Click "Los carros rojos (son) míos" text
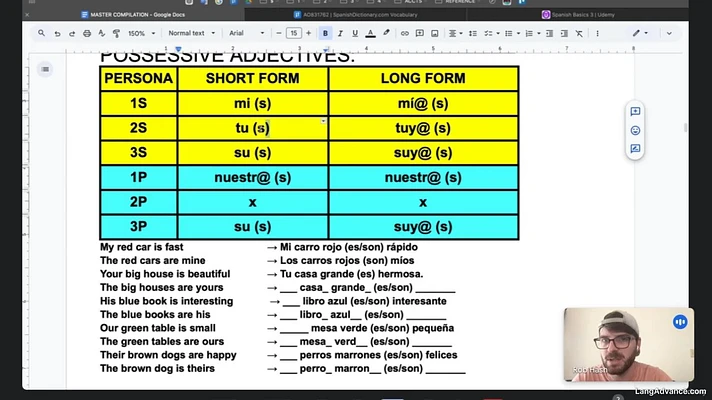The height and width of the screenshot is (400, 712). click(347, 261)
